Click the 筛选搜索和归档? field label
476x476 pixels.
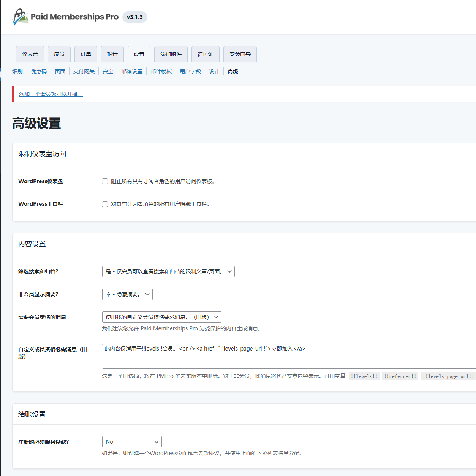point(38,271)
